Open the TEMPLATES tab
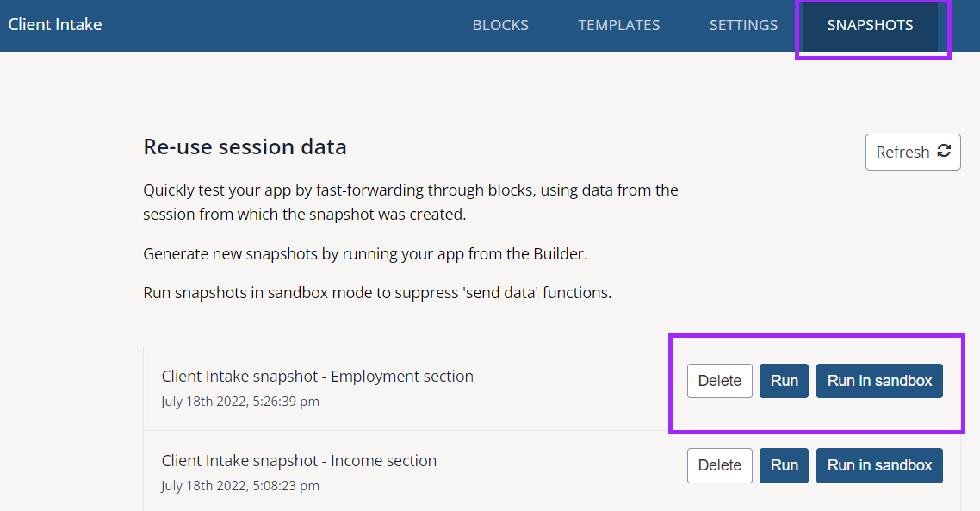Viewport: 980px width, 511px height. (619, 25)
